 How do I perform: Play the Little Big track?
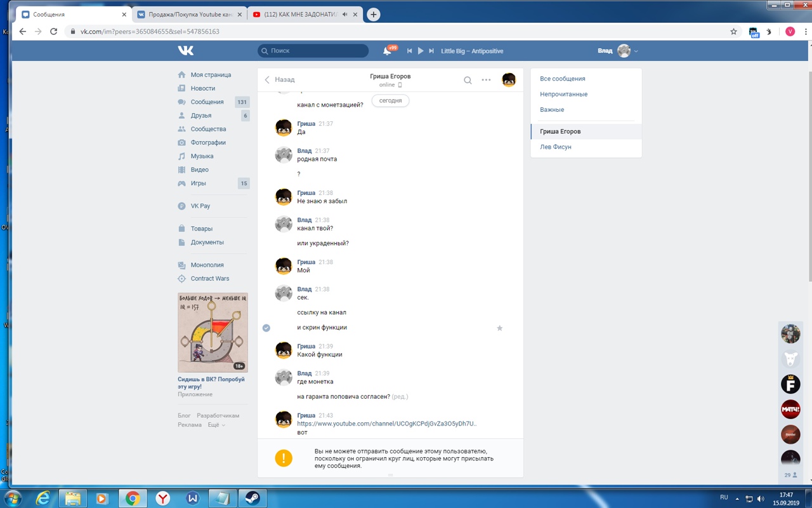420,51
